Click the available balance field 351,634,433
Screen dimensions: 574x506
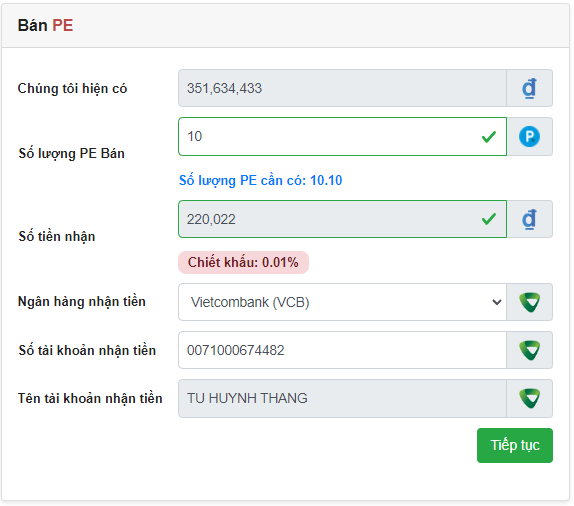pos(342,88)
